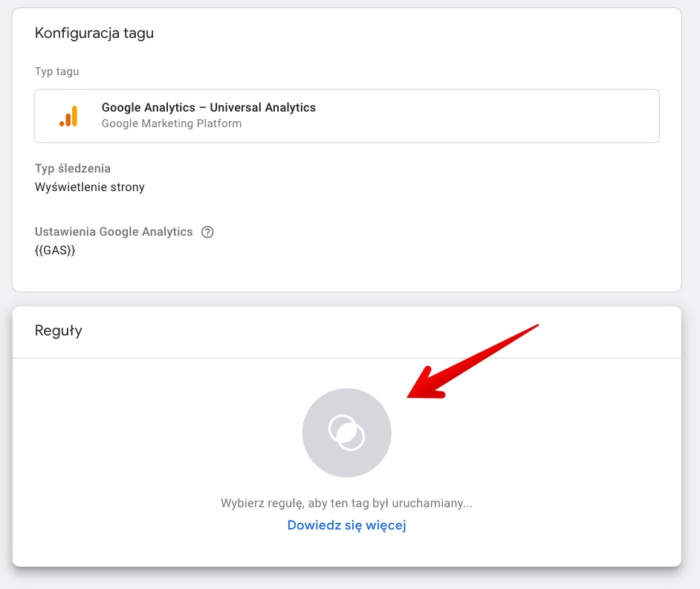Select the Google Analytics – Universal Analytics tag type
Viewport: 700px width, 589px height.
click(x=347, y=116)
